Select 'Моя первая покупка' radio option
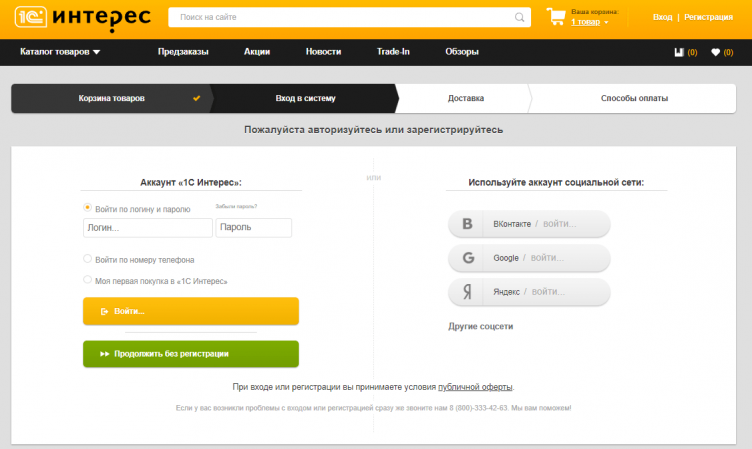Viewport: 752px width, 449px height. click(88, 281)
